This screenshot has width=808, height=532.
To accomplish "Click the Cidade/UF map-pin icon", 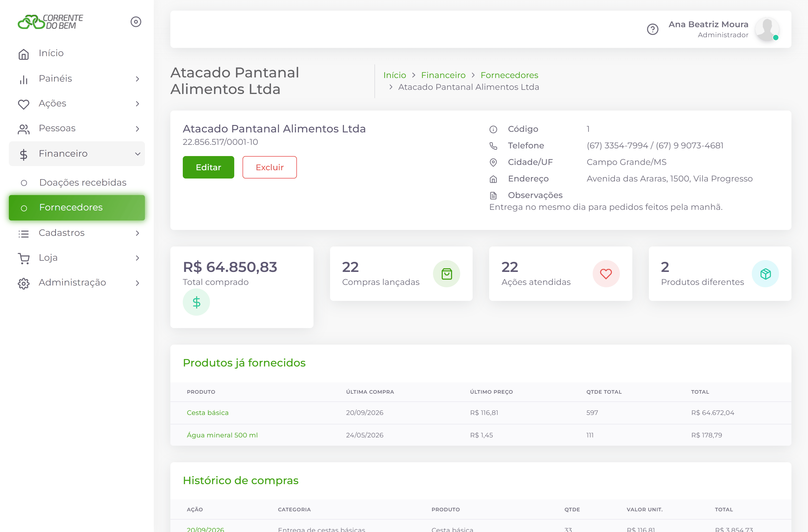I will [493, 163].
